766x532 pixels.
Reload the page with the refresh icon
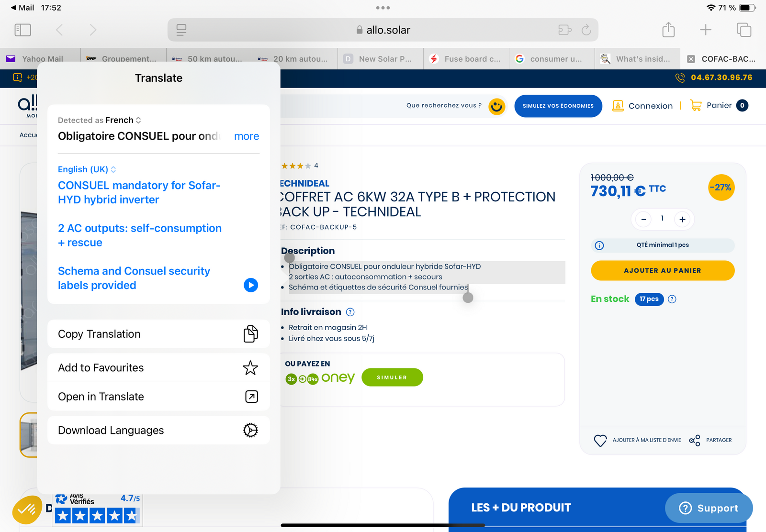(586, 30)
